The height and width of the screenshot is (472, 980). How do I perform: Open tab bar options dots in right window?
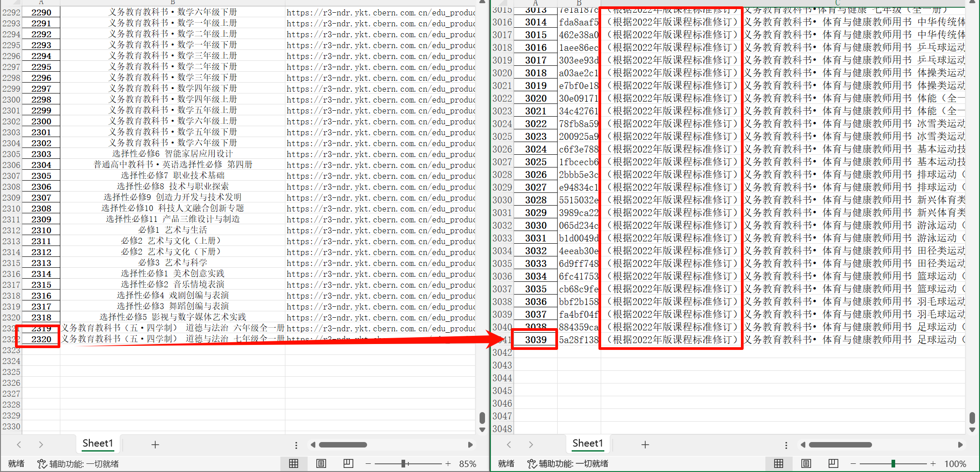(x=786, y=445)
